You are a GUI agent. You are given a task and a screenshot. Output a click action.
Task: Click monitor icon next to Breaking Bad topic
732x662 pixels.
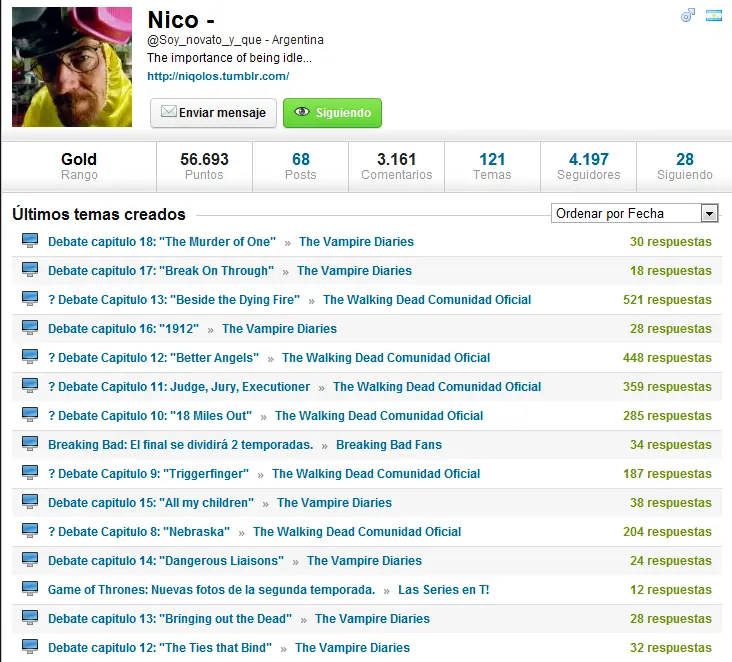click(30, 444)
